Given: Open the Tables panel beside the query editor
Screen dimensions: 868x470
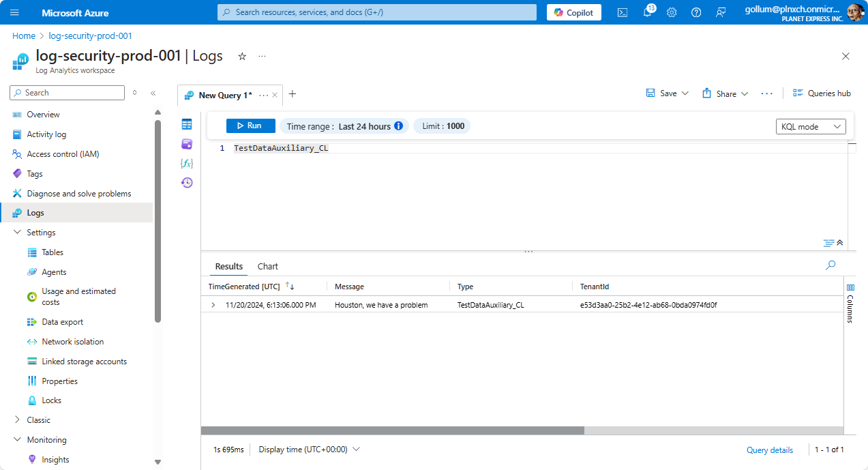Looking at the screenshot, I should pyautogui.click(x=187, y=125).
